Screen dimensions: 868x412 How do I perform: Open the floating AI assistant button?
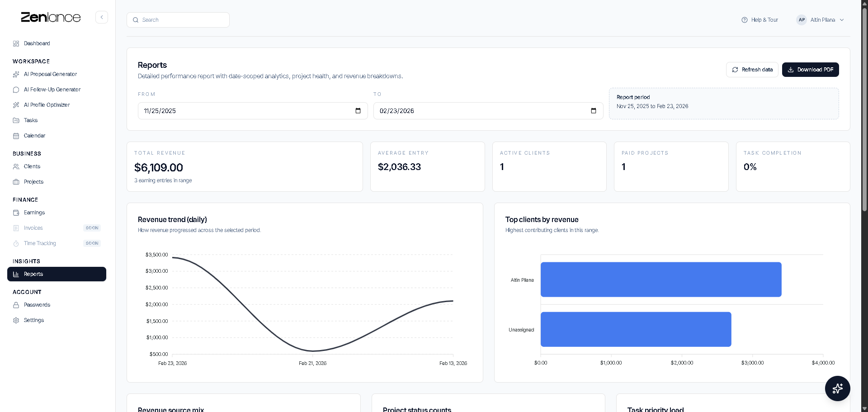pos(837,388)
